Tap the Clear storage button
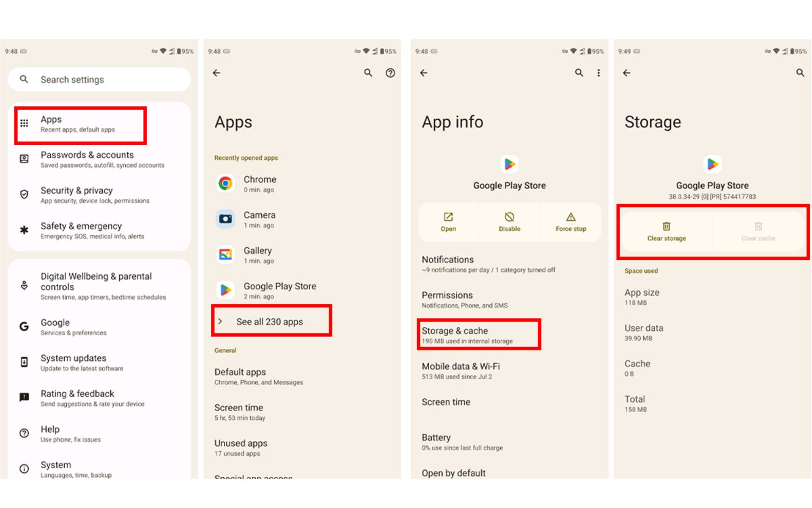Screen dimensions: 812x508 tap(665, 232)
